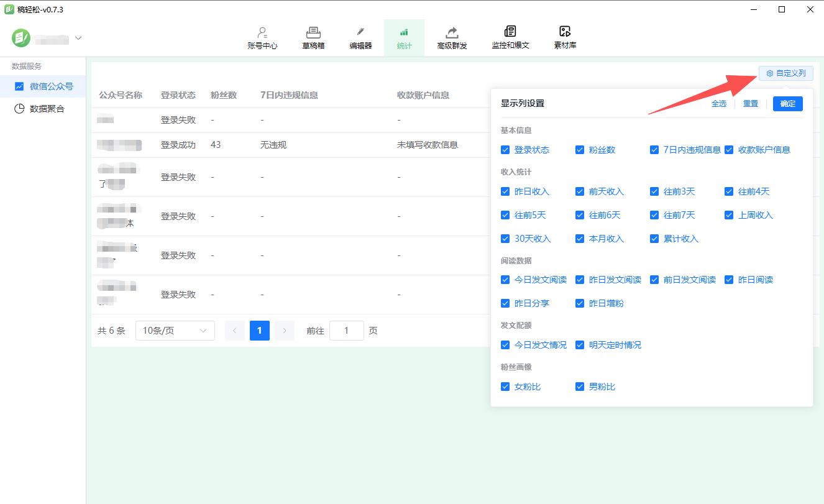The width and height of the screenshot is (824, 504).
Task: Expand the 10条/页 page size dropdown
Action: (x=175, y=331)
